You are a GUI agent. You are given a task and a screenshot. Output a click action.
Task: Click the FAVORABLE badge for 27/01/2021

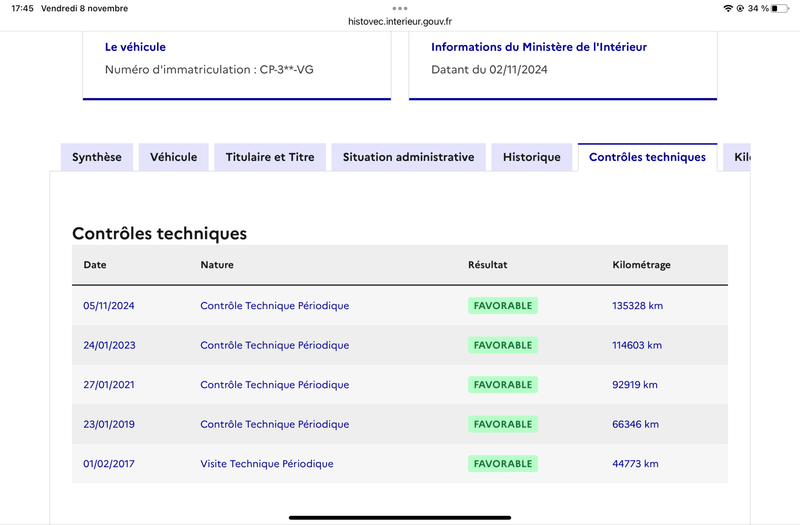[x=503, y=385]
